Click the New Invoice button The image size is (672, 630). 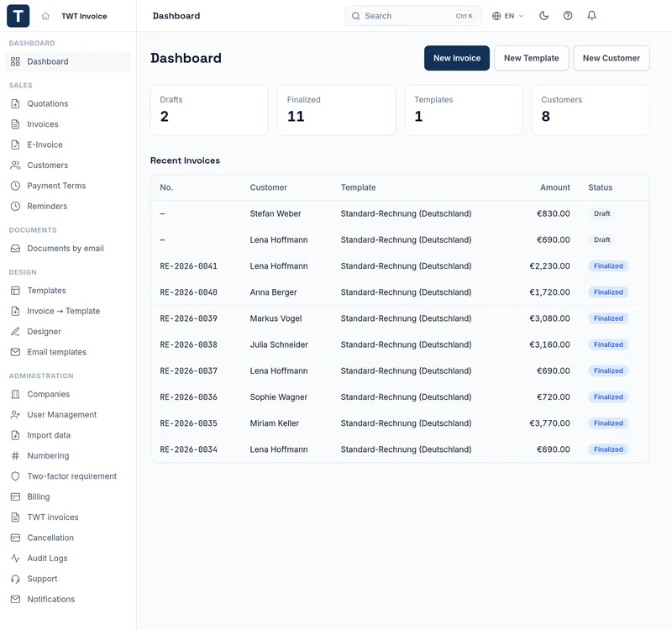tap(457, 58)
